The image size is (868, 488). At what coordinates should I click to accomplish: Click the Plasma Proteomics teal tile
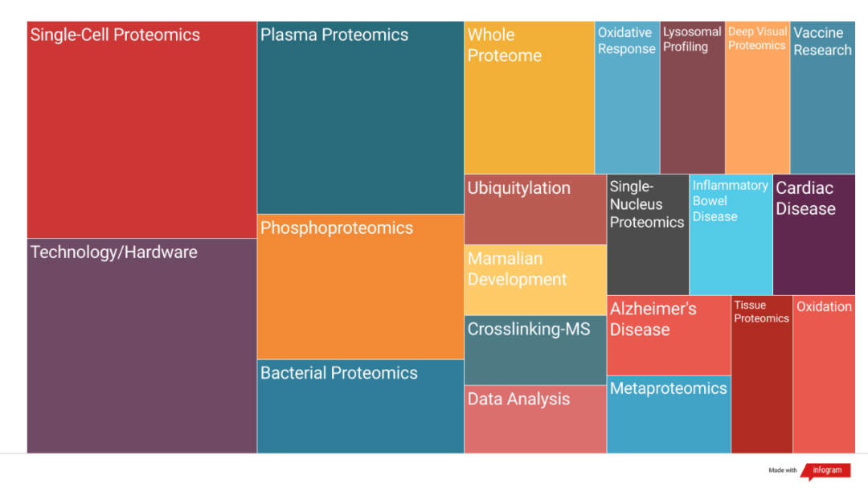360,117
